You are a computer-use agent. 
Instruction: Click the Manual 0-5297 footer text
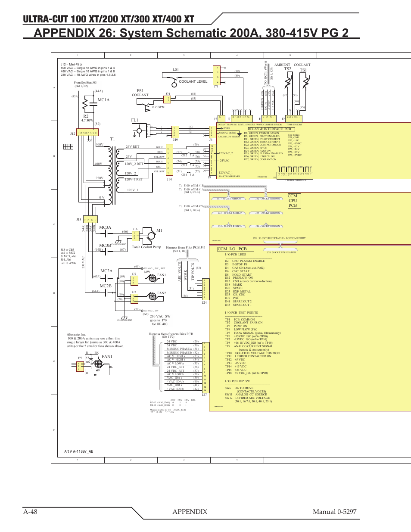coord(335,511)
